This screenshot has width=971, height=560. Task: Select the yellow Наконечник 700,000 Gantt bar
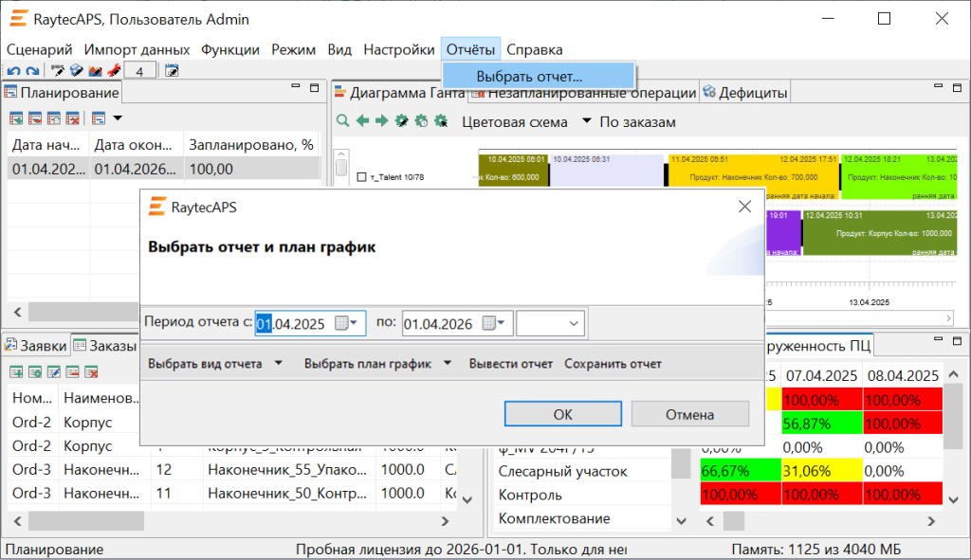[x=752, y=177]
